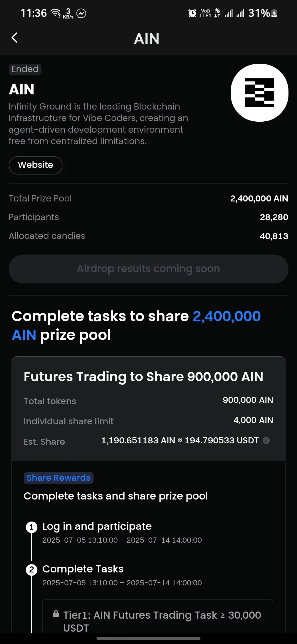Tap the step 1 circle marker
The width and height of the screenshot is (297, 644).
pyautogui.click(x=32, y=527)
